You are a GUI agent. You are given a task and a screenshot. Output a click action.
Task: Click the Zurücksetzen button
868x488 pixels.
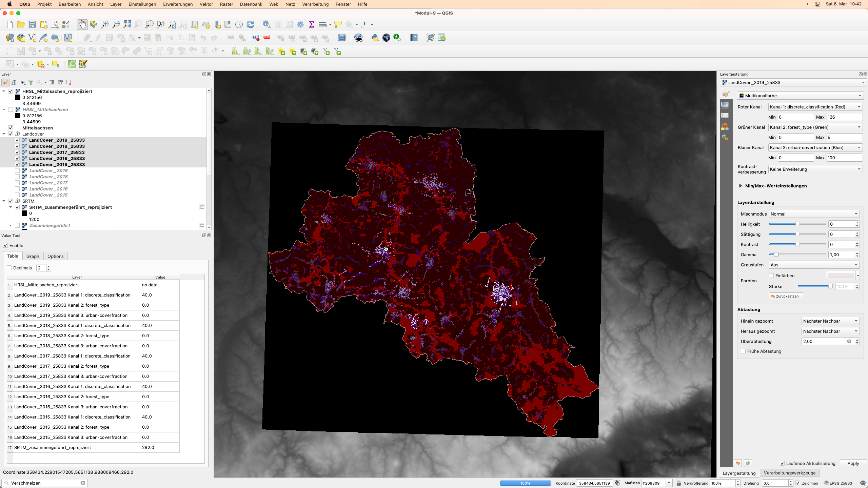786,296
